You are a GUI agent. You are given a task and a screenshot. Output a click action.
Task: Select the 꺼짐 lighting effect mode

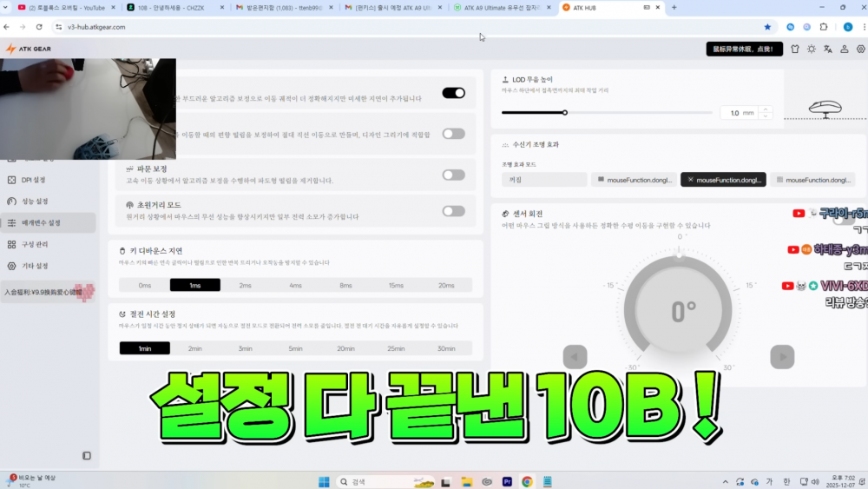[544, 180]
